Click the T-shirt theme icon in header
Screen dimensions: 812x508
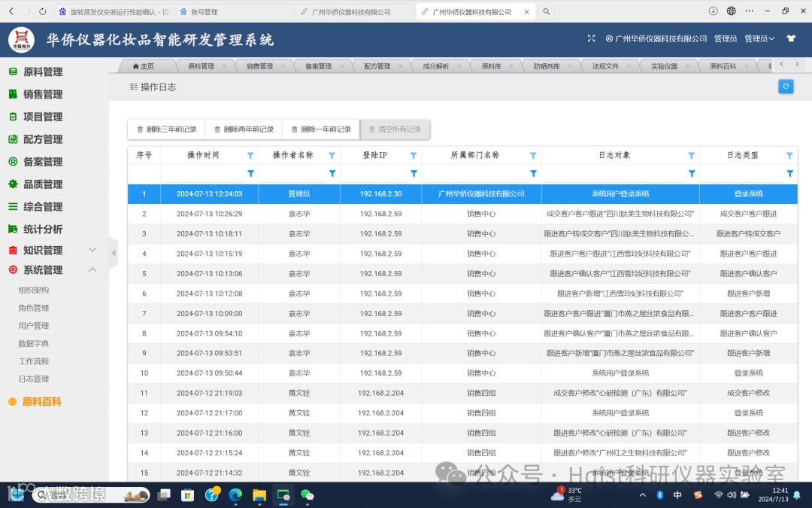pos(791,38)
